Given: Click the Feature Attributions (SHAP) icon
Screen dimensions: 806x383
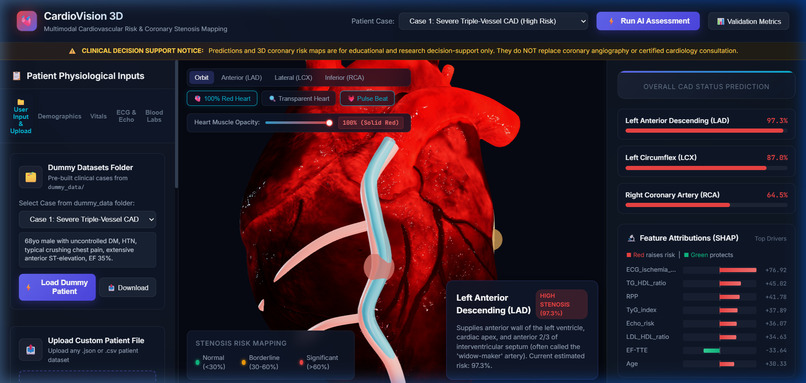Looking at the screenshot, I should pos(631,239).
